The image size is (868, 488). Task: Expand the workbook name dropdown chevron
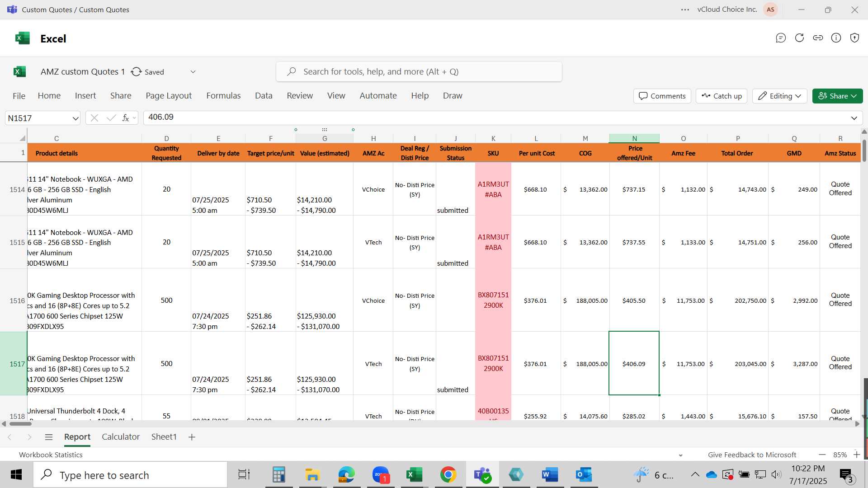pyautogui.click(x=193, y=72)
